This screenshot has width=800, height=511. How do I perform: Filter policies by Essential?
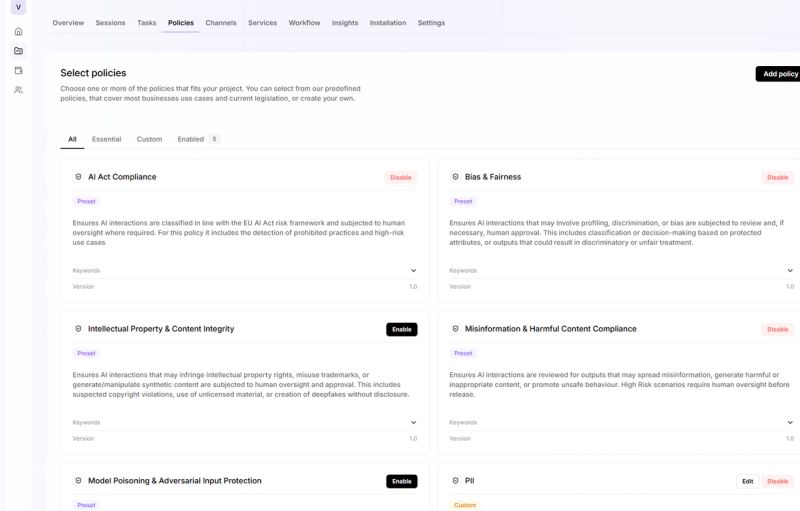coord(106,139)
